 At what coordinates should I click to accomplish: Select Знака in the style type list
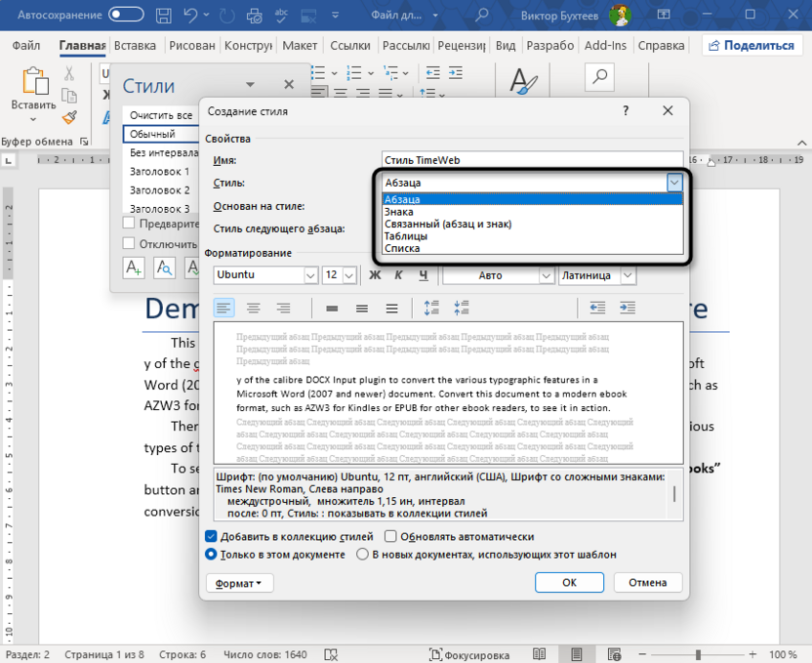pyautogui.click(x=401, y=210)
